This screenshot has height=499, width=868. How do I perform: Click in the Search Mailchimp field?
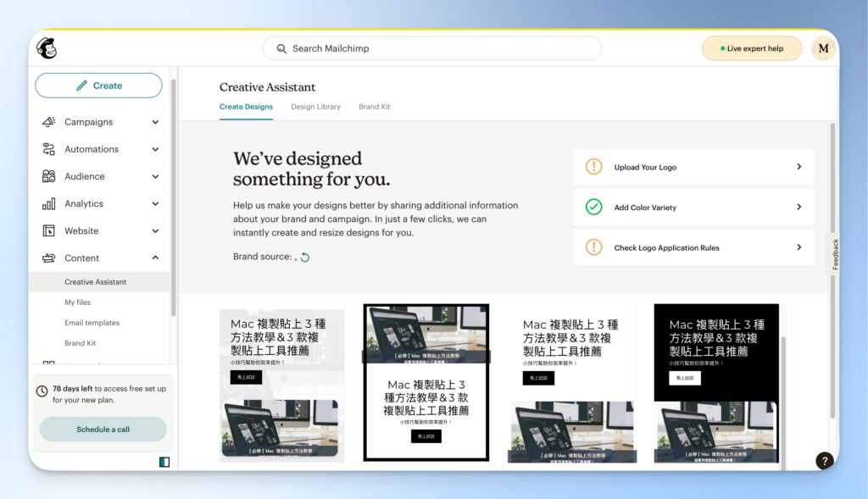tap(431, 48)
